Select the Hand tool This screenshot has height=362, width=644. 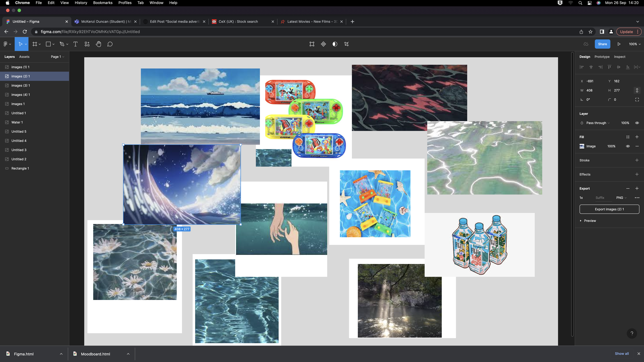98,44
